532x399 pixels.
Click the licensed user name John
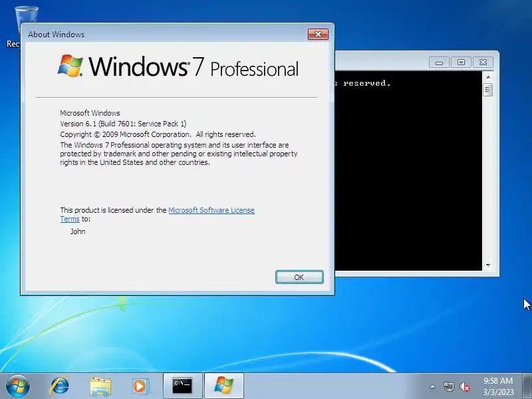coord(78,231)
